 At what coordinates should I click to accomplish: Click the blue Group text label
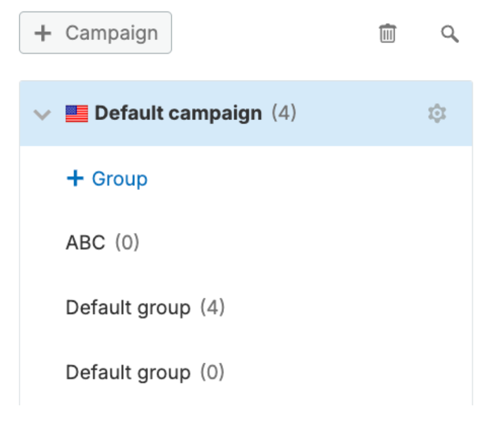[119, 179]
